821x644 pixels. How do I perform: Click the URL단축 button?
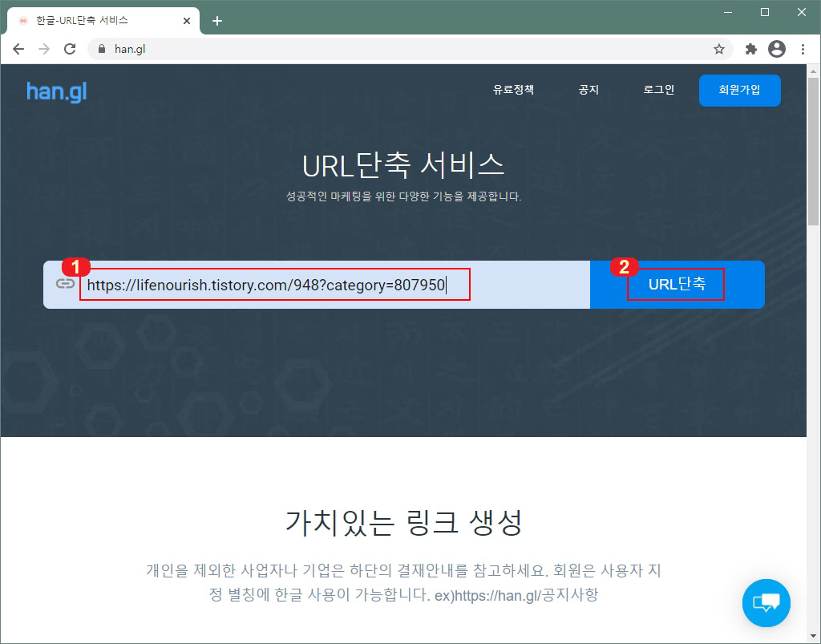pos(676,284)
